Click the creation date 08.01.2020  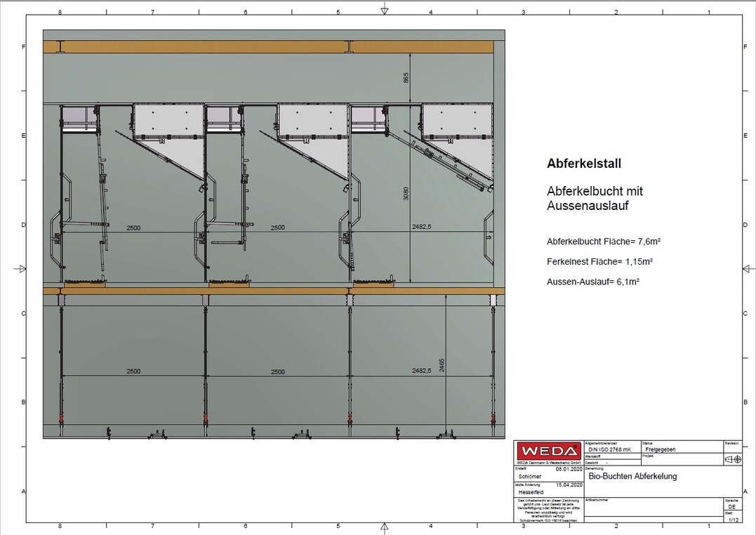569,468
